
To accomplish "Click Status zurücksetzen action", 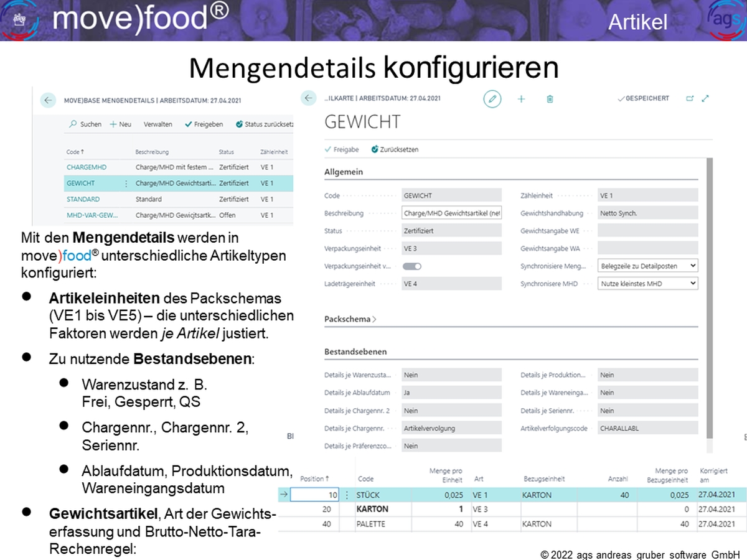I will click(x=265, y=124).
